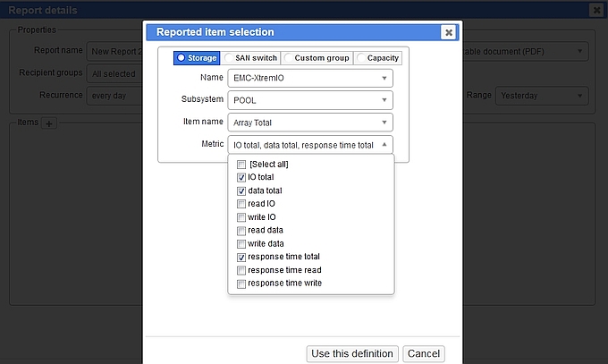Collapse the Metric dropdown list

pos(310,145)
